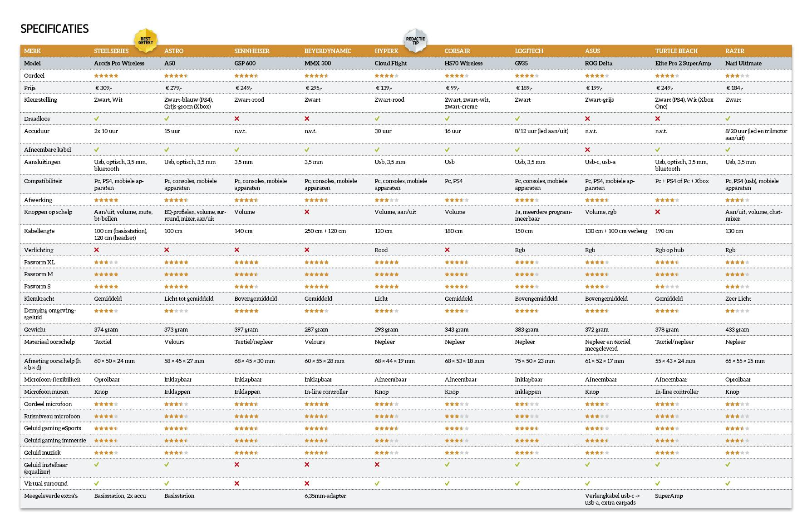
Task: Select SteelSeries' star rating in Pasvorm XL row
Action: point(106,262)
